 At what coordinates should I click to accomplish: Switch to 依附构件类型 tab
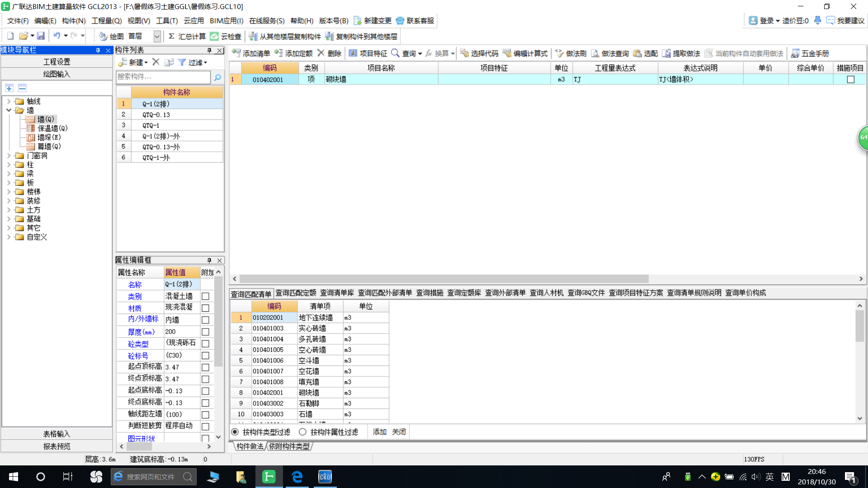pyautogui.click(x=289, y=446)
